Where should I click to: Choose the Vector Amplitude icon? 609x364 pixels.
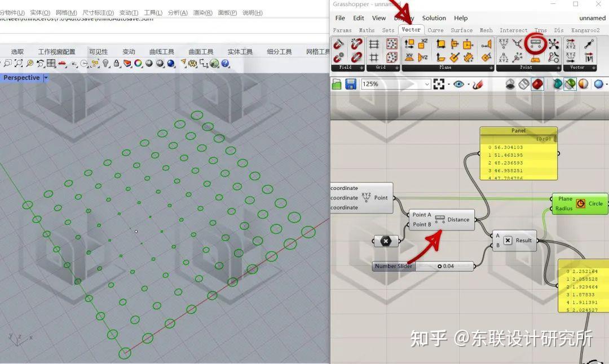[x=589, y=57]
